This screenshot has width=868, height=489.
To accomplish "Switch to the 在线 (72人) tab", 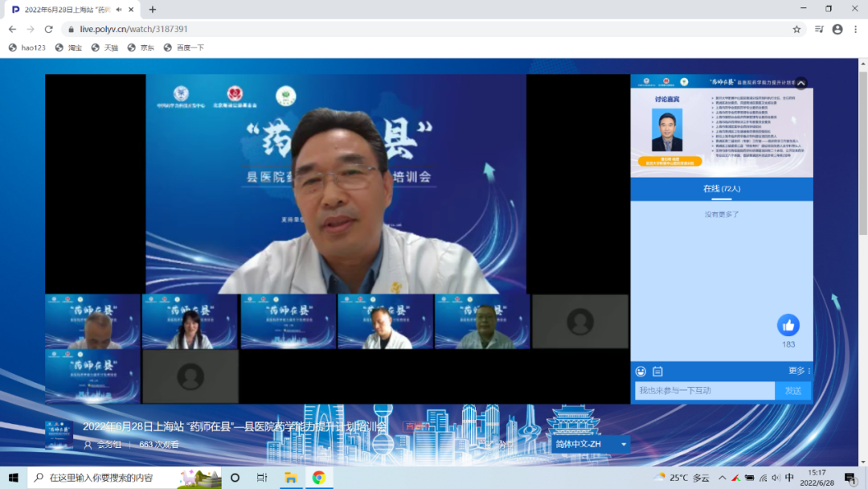I will [x=722, y=189].
